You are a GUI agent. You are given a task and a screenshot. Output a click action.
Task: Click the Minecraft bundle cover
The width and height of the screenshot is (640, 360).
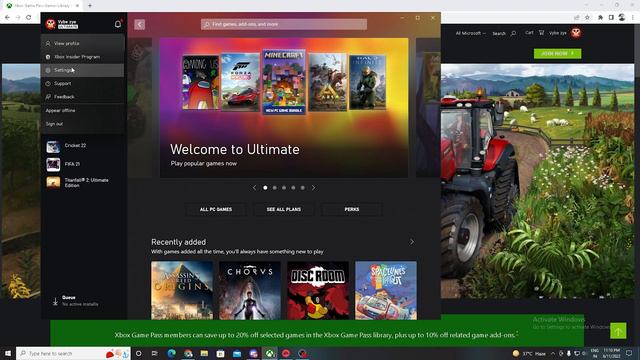(284, 82)
